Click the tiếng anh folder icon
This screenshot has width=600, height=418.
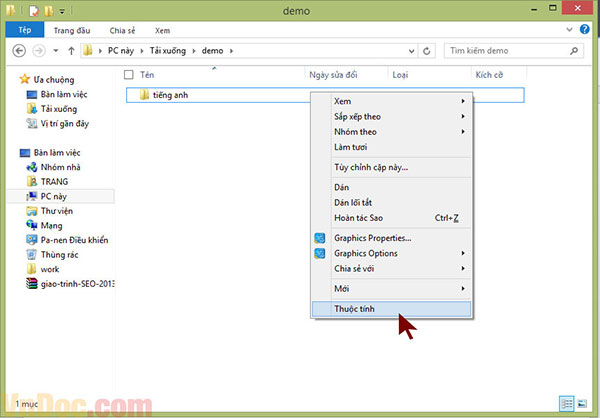click(144, 95)
